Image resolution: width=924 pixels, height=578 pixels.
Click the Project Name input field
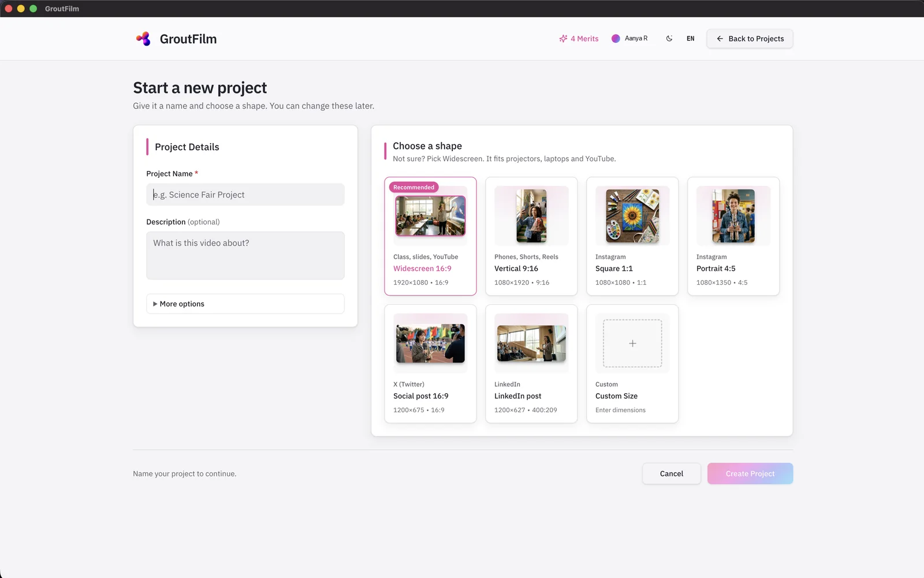[x=245, y=195]
